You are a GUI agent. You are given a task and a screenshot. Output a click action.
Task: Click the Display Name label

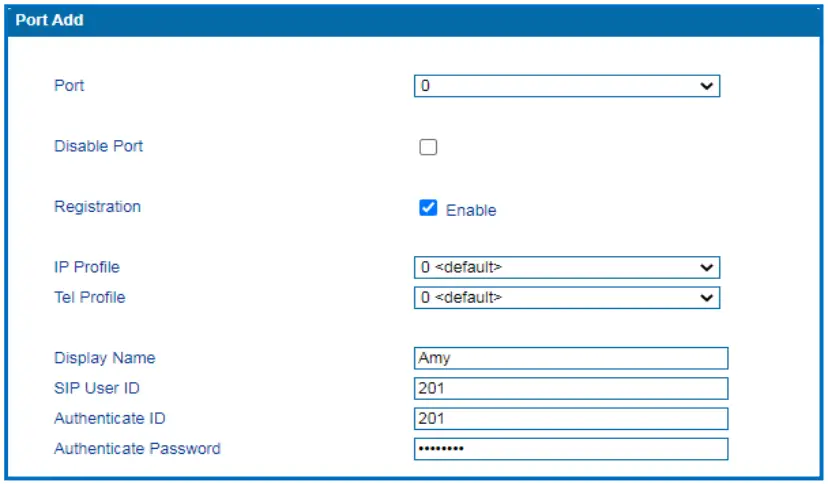(x=104, y=358)
